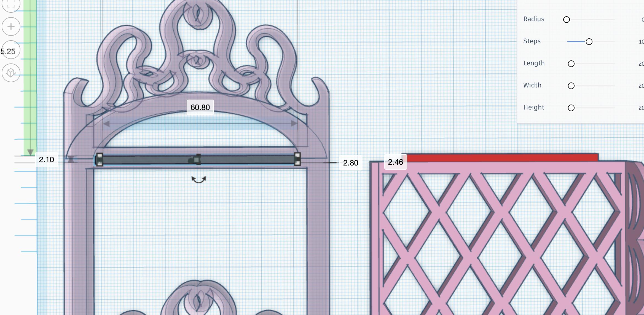Click the 5.25 dimension label

(x=8, y=51)
